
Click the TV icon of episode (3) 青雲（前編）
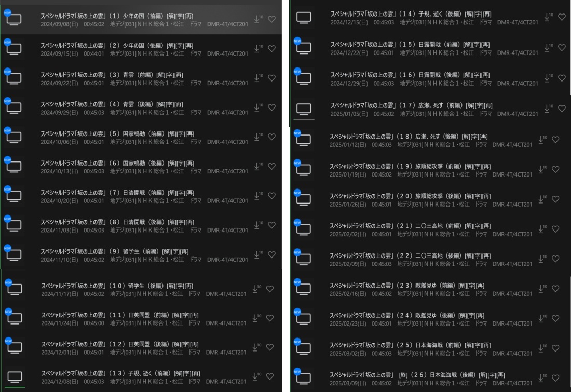click(x=14, y=78)
